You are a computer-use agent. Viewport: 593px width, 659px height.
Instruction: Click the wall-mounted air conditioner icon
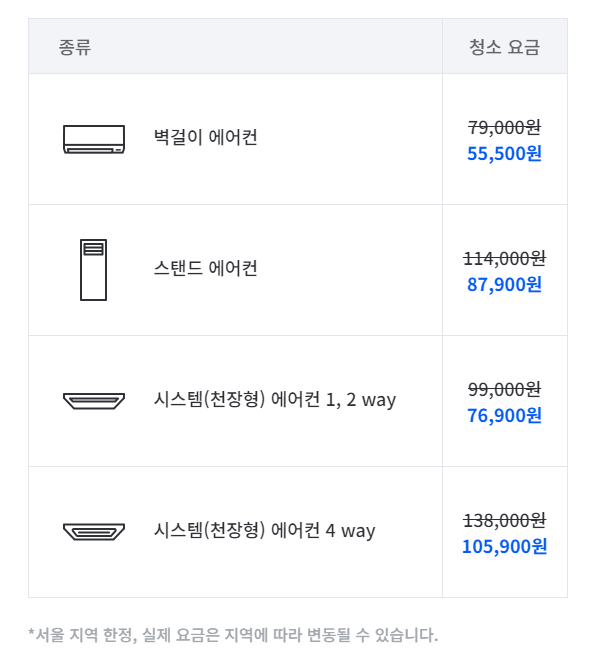pos(94,139)
